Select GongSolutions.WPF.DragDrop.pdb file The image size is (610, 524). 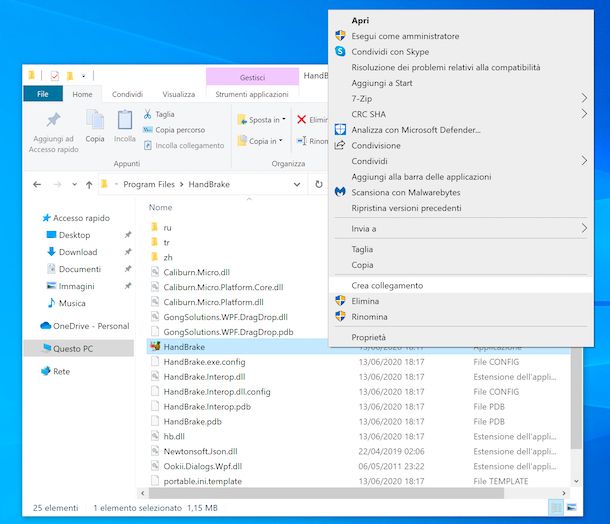[222, 332]
